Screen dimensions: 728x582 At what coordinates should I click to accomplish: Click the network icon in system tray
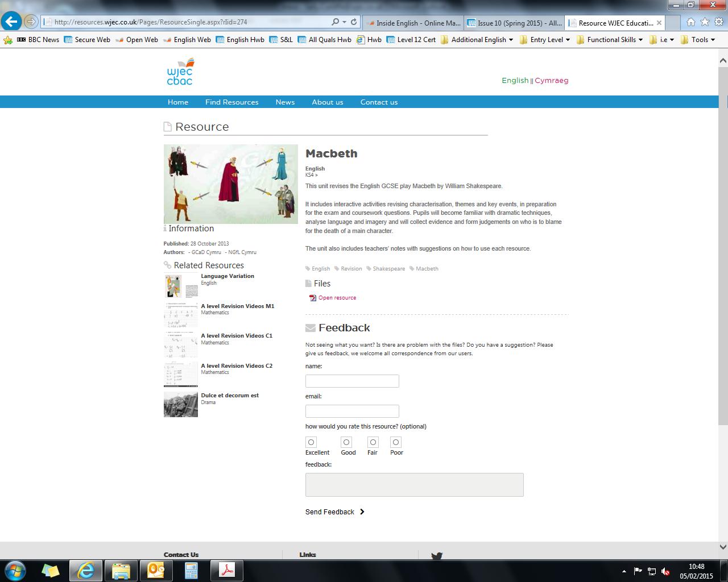(x=652, y=571)
